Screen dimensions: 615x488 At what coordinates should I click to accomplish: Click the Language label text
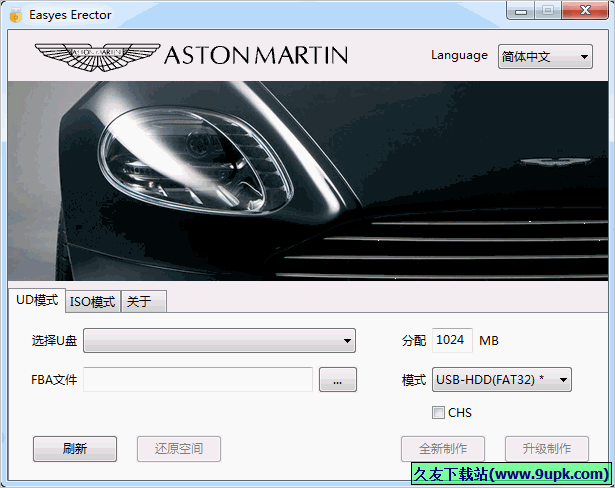459,56
